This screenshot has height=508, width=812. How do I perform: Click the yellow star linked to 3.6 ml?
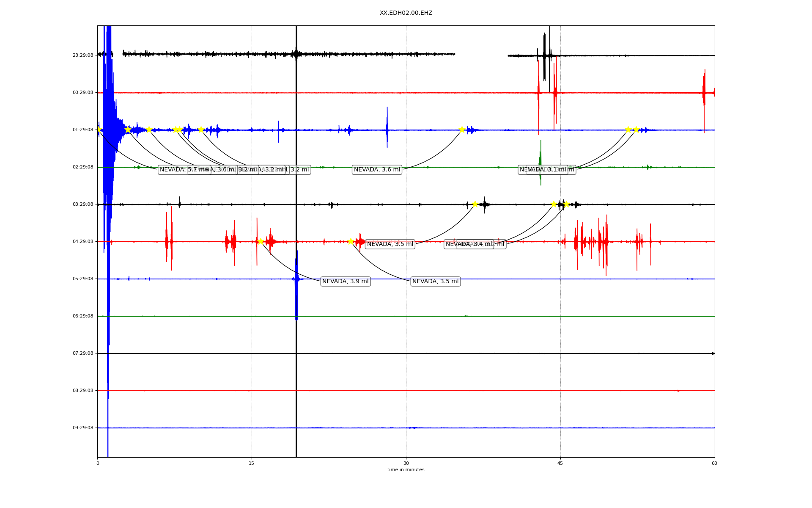pyautogui.click(x=462, y=130)
